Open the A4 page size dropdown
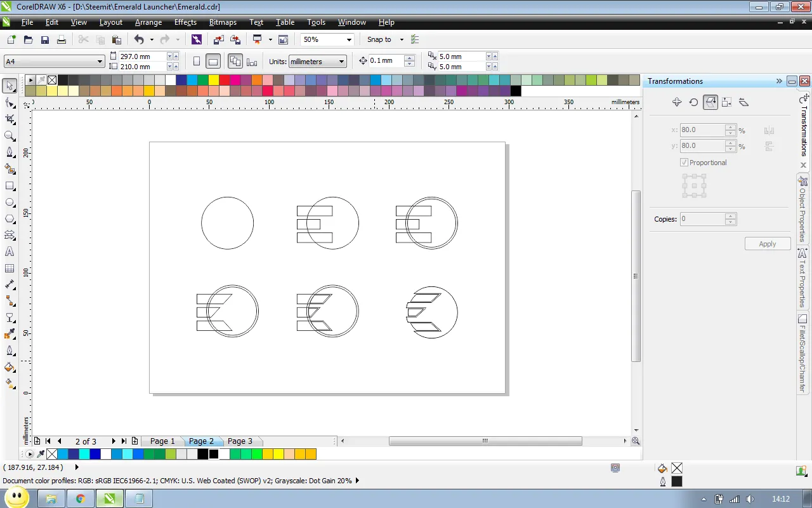 pos(100,62)
